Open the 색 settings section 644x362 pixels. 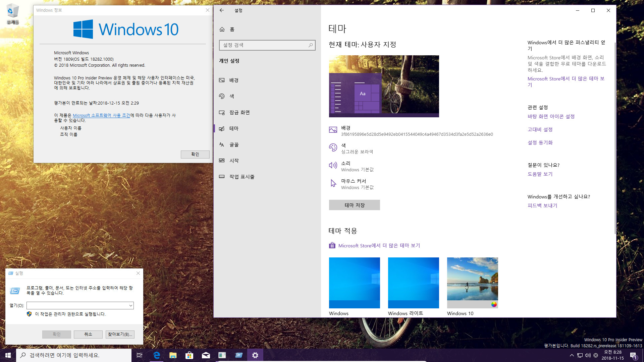tap(267, 96)
